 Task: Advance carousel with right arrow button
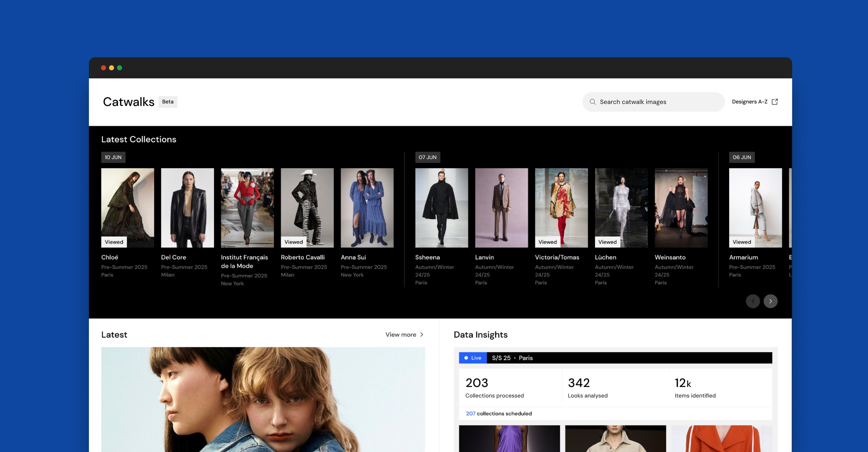(771, 301)
